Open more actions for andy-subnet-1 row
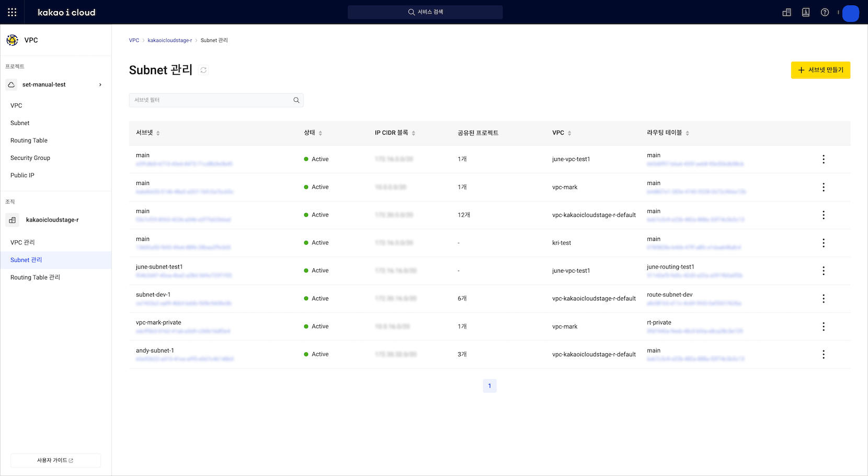Image resolution: width=868 pixels, height=476 pixels. pyautogui.click(x=824, y=354)
